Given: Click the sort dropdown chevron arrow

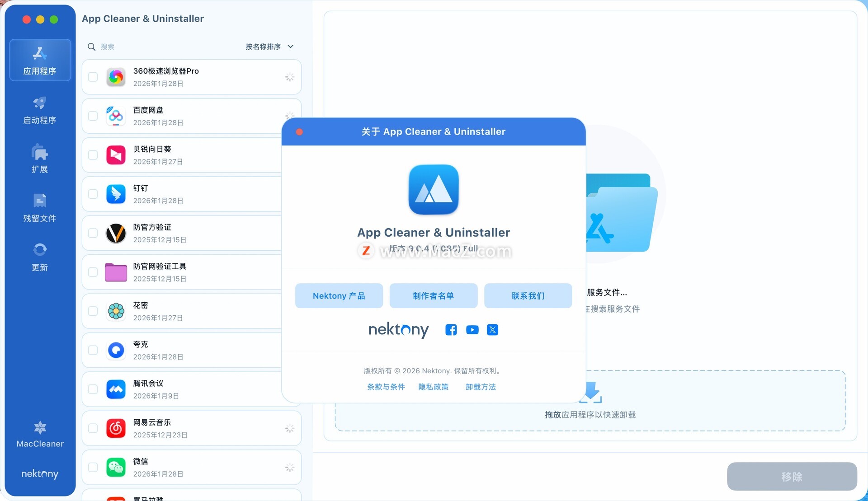Looking at the screenshot, I should click(x=291, y=47).
